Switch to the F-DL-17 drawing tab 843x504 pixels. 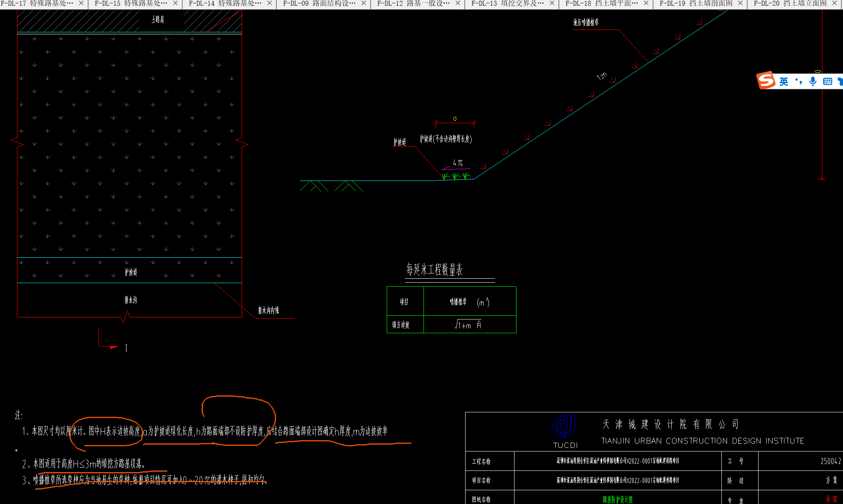(x=37, y=3)
